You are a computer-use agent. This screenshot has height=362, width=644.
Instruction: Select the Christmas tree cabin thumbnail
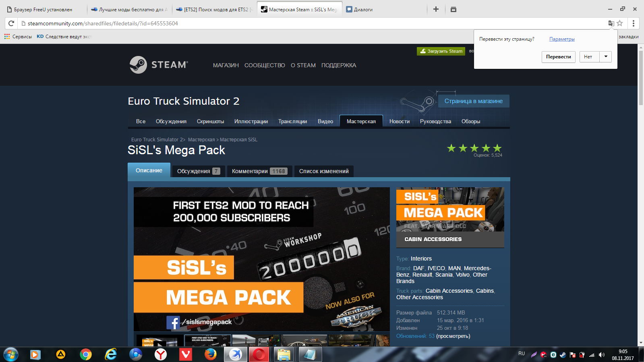tap(256, 341)
